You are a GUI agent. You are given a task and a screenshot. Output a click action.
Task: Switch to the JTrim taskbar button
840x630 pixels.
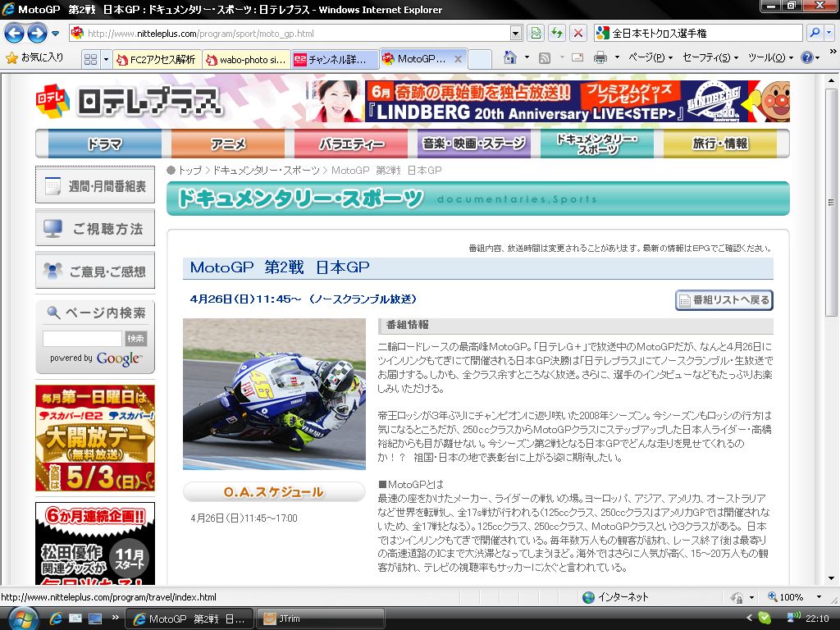(321, 619)
